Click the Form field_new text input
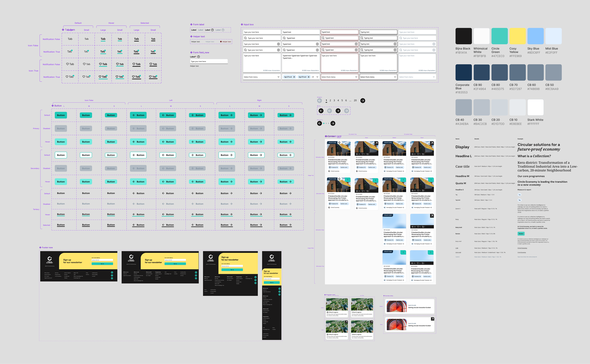Viewport: 590px width, 364px height. coord(209,62)
